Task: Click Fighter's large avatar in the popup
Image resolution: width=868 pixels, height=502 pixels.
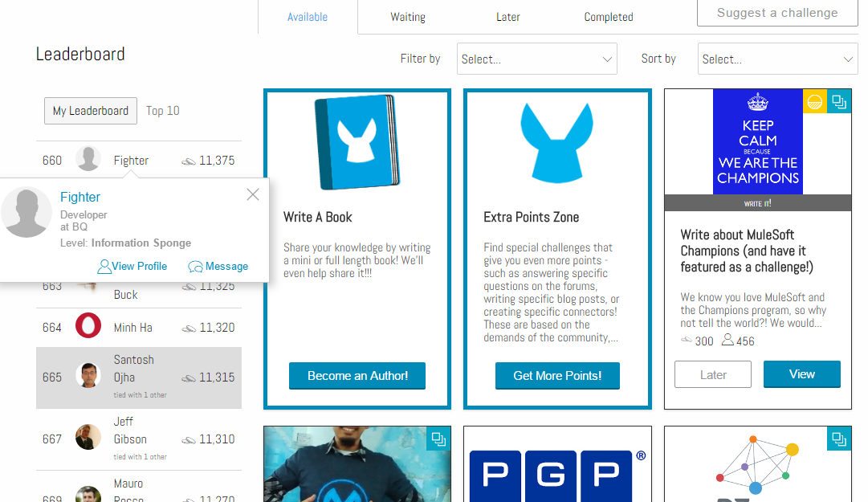Action: pyautogui.click(x=26, y=213)
